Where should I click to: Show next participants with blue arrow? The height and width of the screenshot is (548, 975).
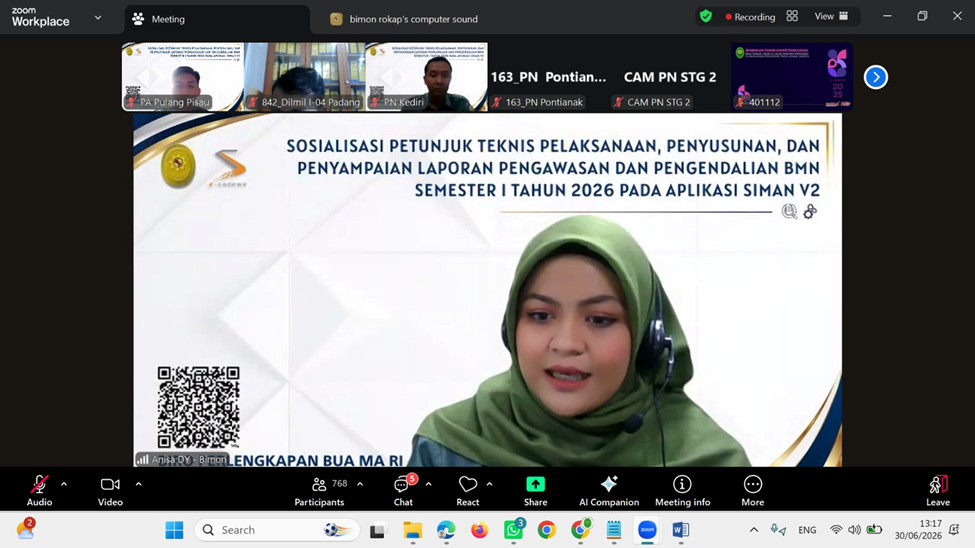pos(876,77)
